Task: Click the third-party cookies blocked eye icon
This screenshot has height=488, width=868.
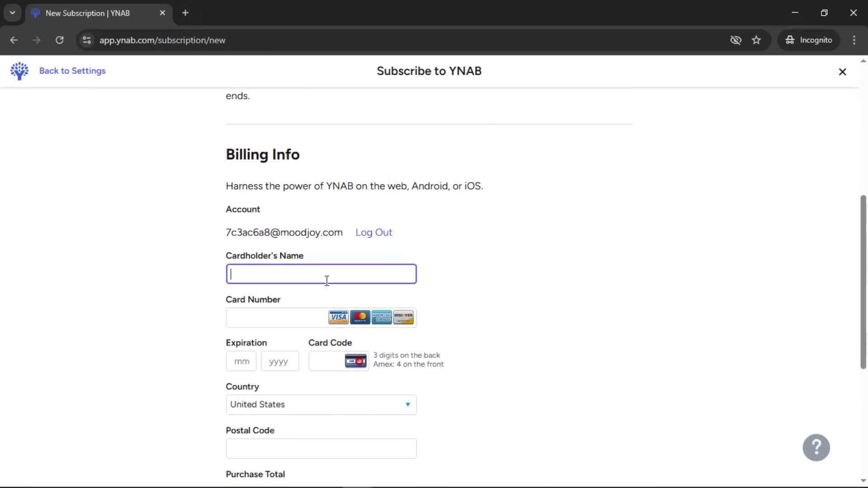Action: (x=736, y=40)
